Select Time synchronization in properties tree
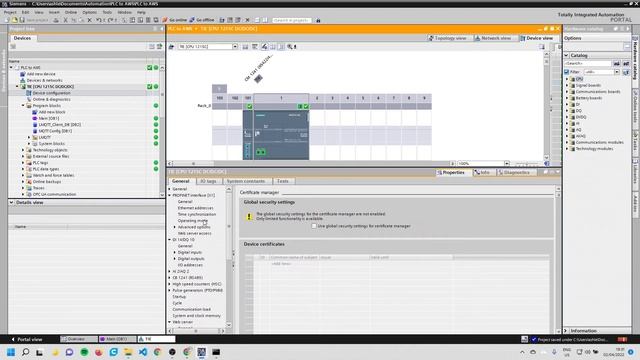This screenshot has width=640, height=360. 197,214
